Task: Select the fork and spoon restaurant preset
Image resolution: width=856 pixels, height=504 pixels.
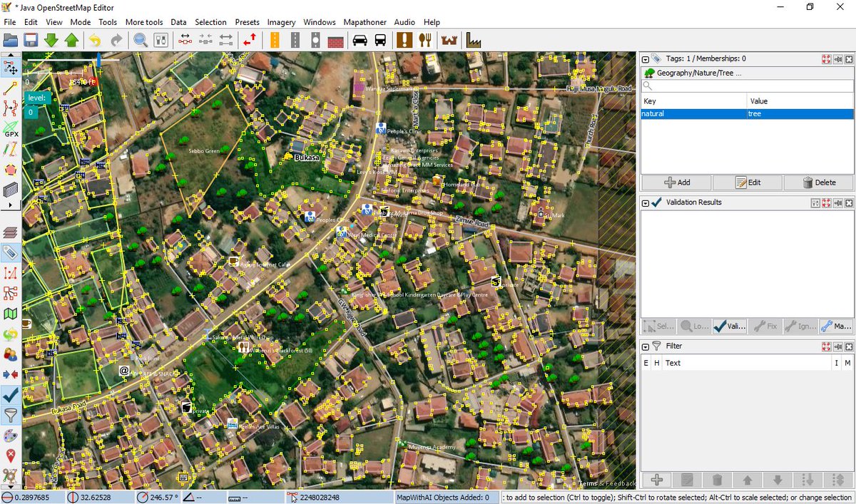Action: pos(425,41)
